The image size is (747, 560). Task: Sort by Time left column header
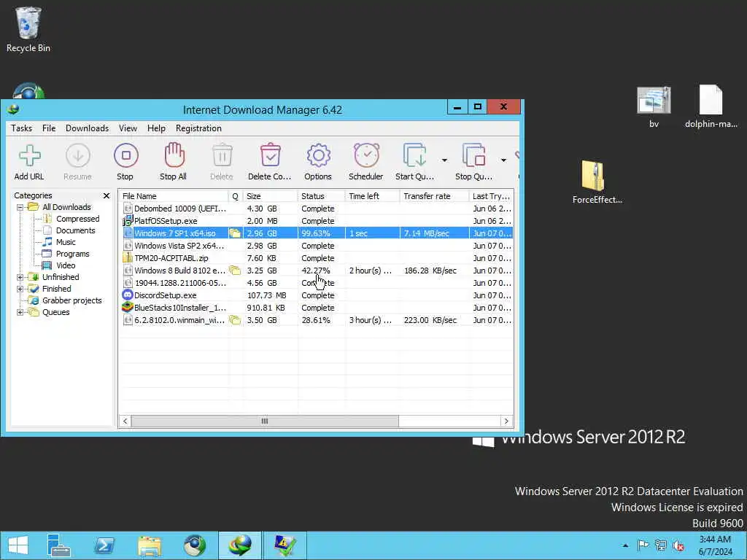pyautogui.click(x=373, y=196)
